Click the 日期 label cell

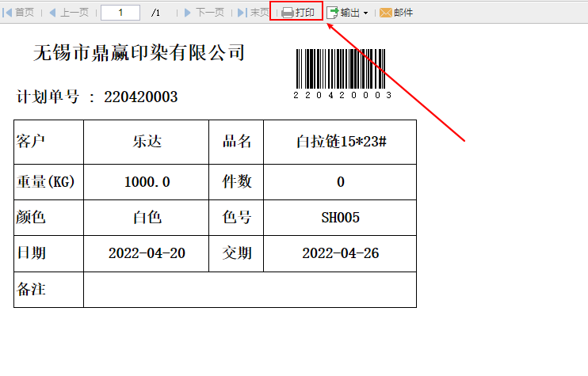49,253
